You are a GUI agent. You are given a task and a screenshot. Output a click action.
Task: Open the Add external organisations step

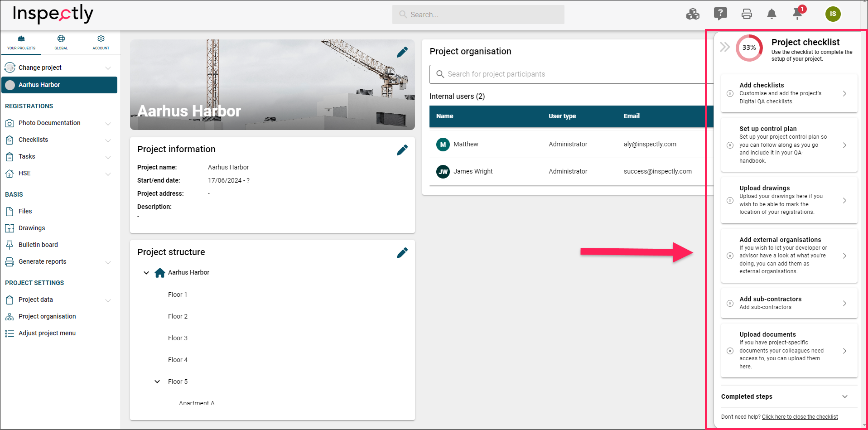click(789, 256)
